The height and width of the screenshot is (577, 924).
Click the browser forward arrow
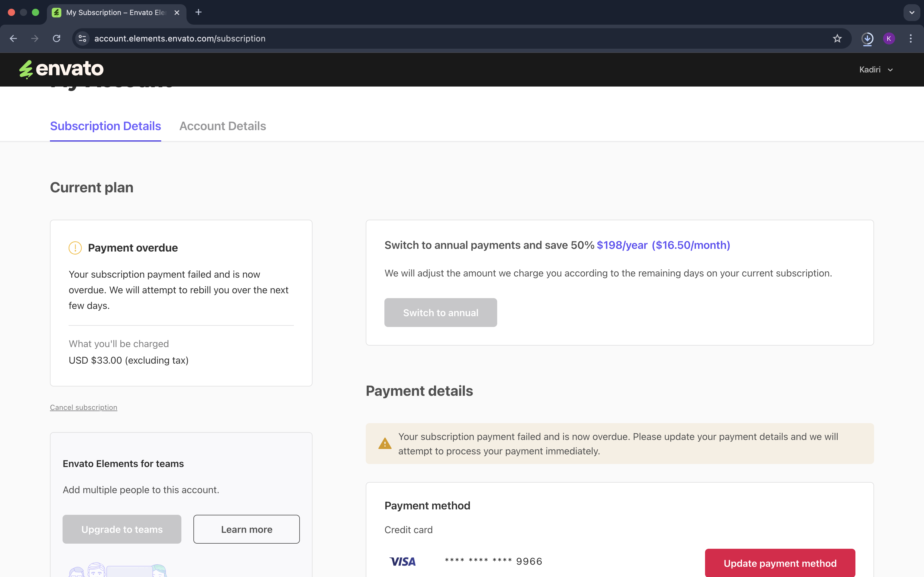coord(35,38)
